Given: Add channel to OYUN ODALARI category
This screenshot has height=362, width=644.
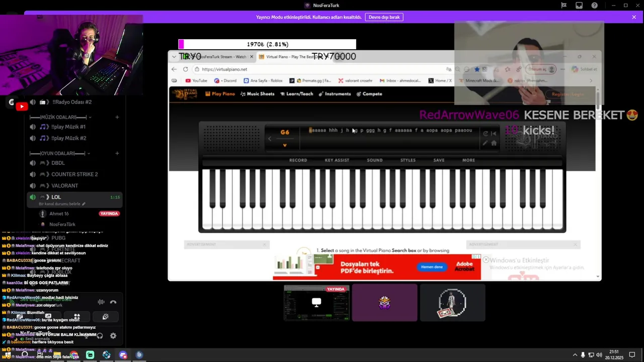Looking at the screenshot, I should (x=117, y=153).
